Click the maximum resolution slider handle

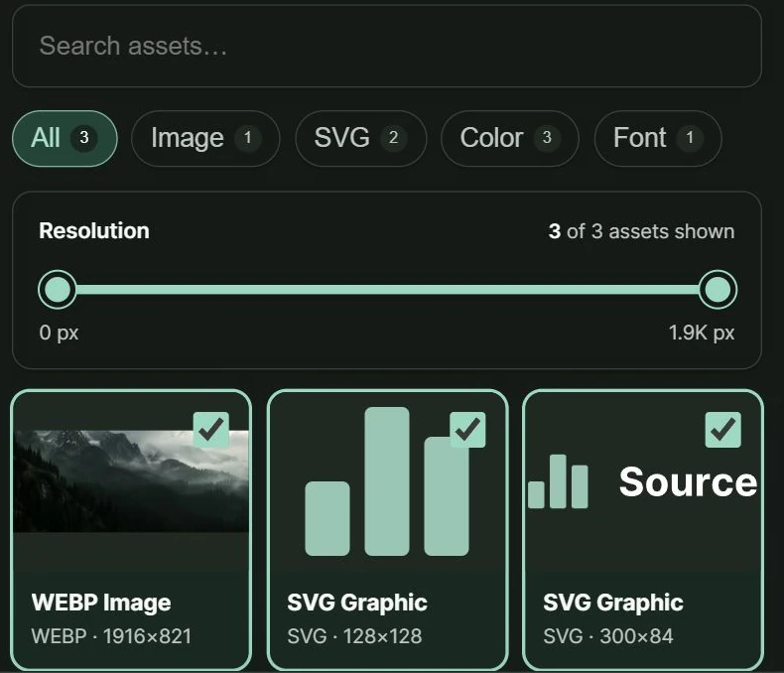718,290
